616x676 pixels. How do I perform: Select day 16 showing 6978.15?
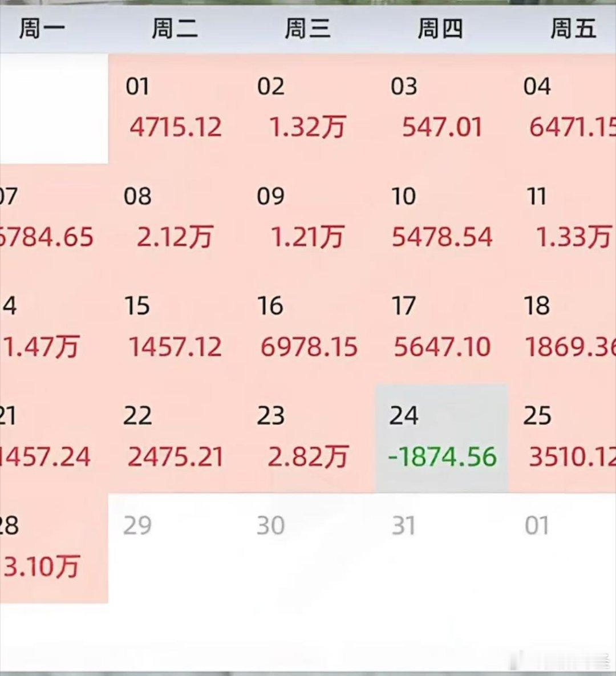(x=308, y=329)
